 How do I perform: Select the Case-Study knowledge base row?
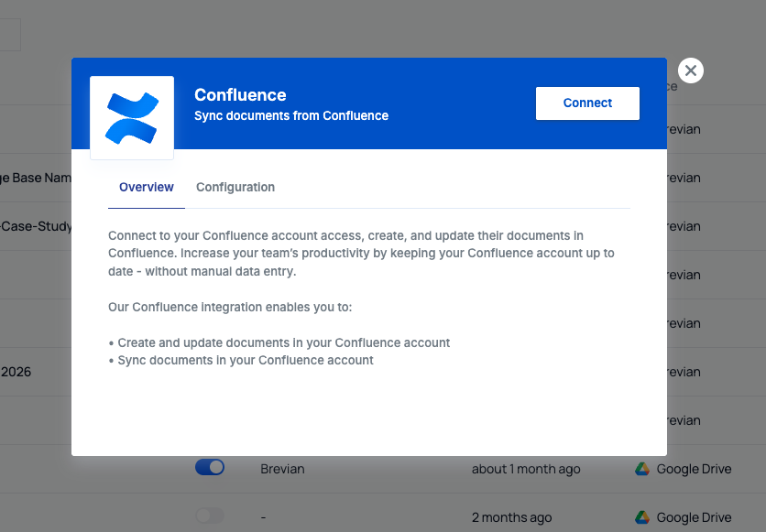tap(32, 226)
